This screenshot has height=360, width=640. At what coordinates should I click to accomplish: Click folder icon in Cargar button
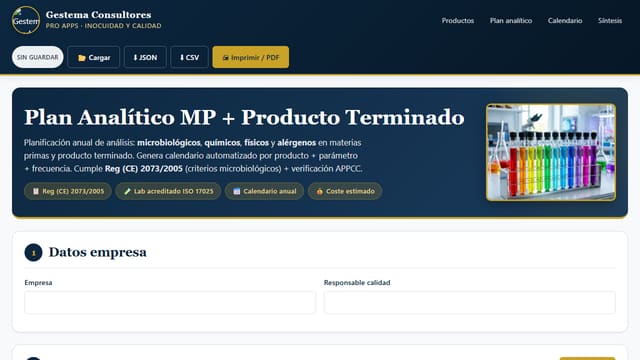tap(82, 58)
